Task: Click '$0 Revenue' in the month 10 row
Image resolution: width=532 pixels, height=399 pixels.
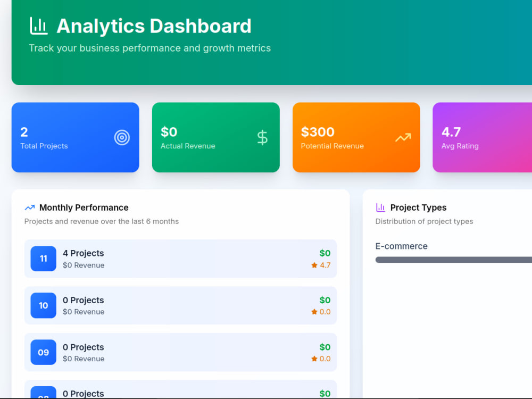Action: [x=84, y=311]
